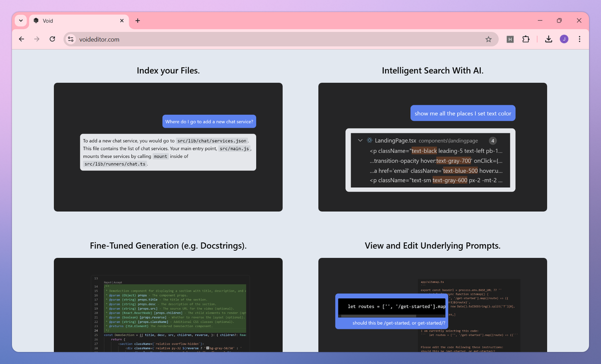This screenshot has height=364, width=601.
Task: Go back to the previous page
Action: click(21, 39)
